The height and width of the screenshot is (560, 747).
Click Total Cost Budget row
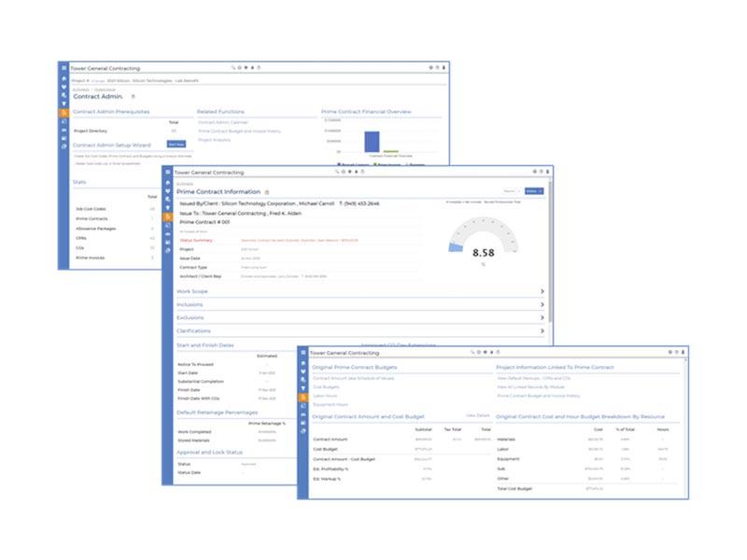[551, 489]
